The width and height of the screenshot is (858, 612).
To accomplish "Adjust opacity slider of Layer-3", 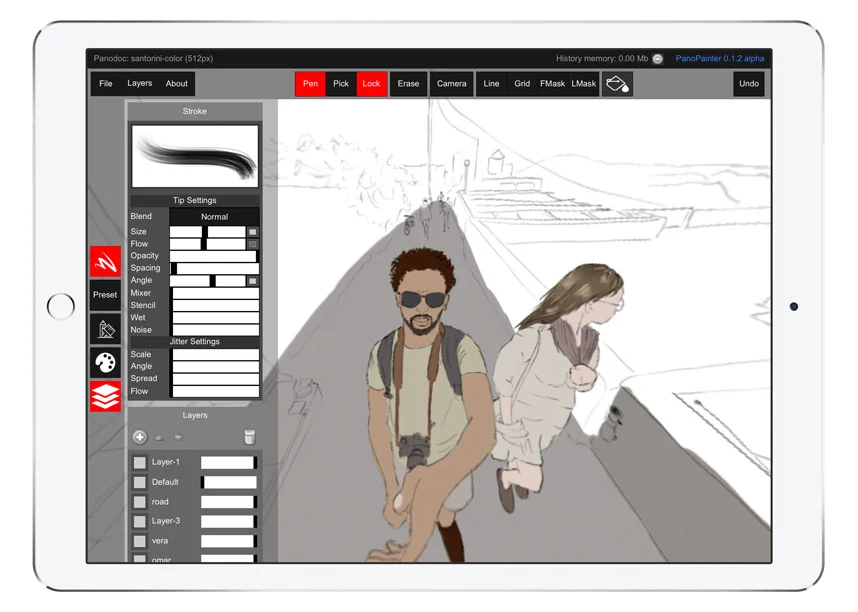I will 229,522.
